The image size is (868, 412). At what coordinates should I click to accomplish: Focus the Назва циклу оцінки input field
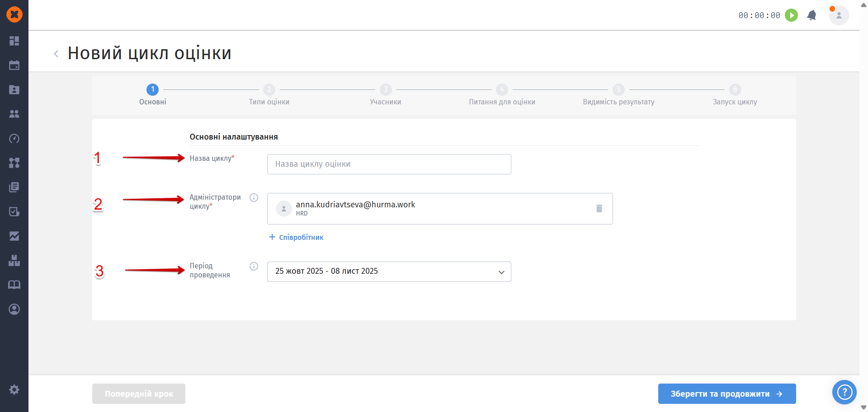point(389,164)
